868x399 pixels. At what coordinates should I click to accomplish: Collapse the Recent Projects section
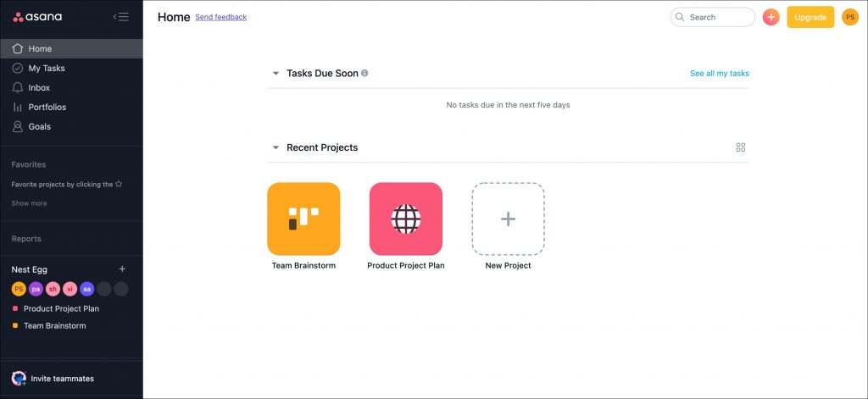[x=275, y=147]
